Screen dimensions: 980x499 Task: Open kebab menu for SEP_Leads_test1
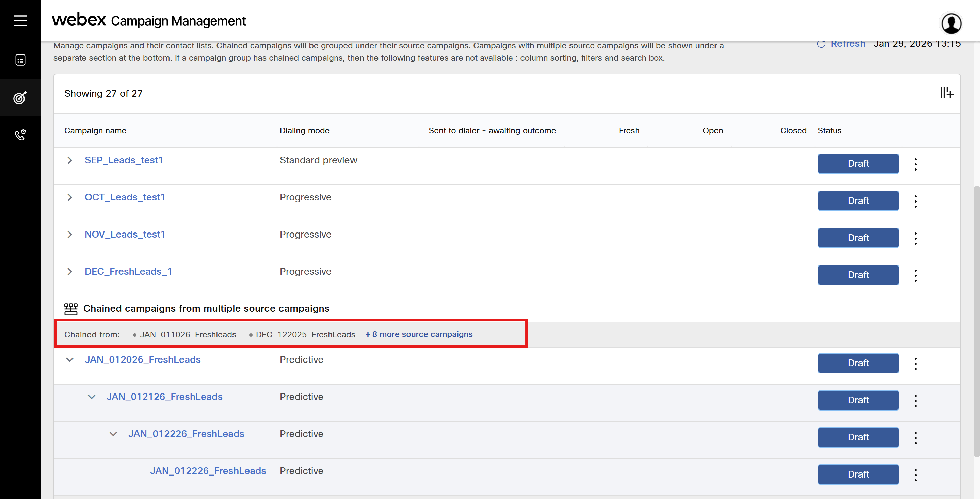click(915, 164)
